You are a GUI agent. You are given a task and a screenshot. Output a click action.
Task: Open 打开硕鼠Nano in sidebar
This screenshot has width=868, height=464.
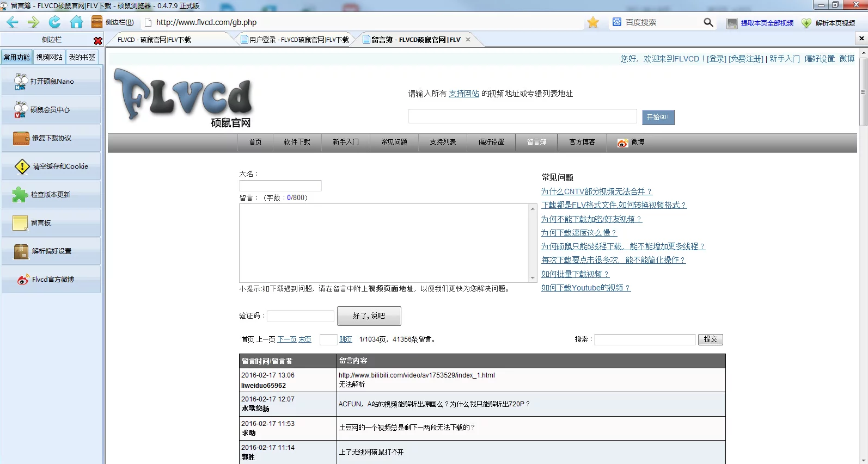tap(51, 81)
